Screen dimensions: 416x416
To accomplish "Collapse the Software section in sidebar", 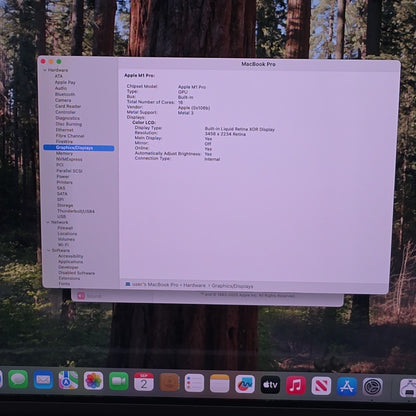I will pyautogui.click(x=49, y=250).
